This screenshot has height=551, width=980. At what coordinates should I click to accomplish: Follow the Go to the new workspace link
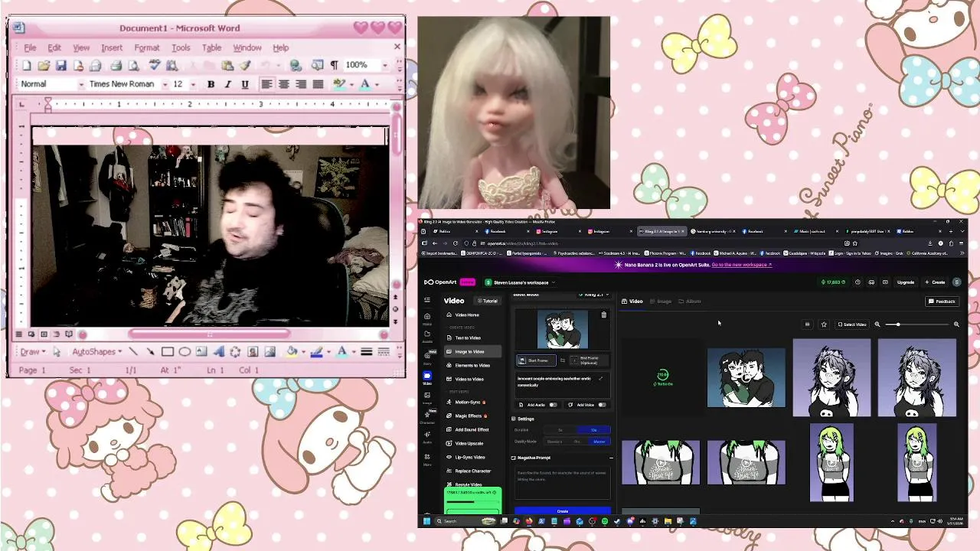[x=742, y=265]
